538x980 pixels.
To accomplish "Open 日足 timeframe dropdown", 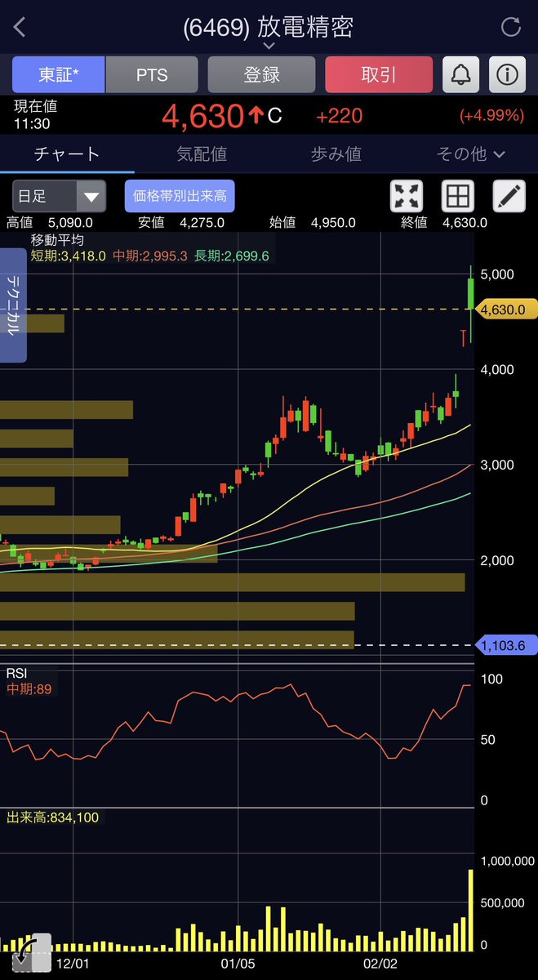I will (x=59, y=196).
